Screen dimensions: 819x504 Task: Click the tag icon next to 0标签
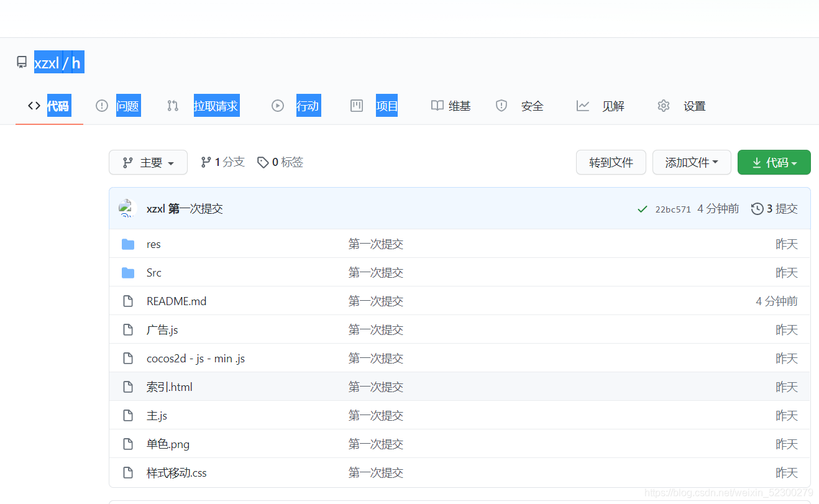[263, 162]
